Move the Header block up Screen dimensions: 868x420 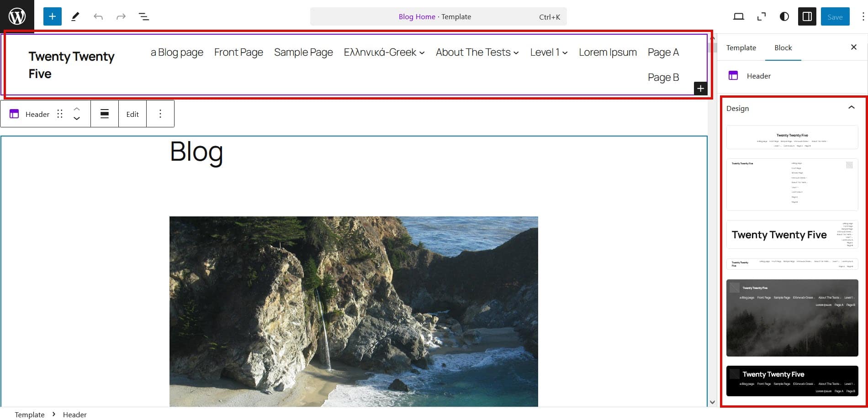[x=77, y=109]
